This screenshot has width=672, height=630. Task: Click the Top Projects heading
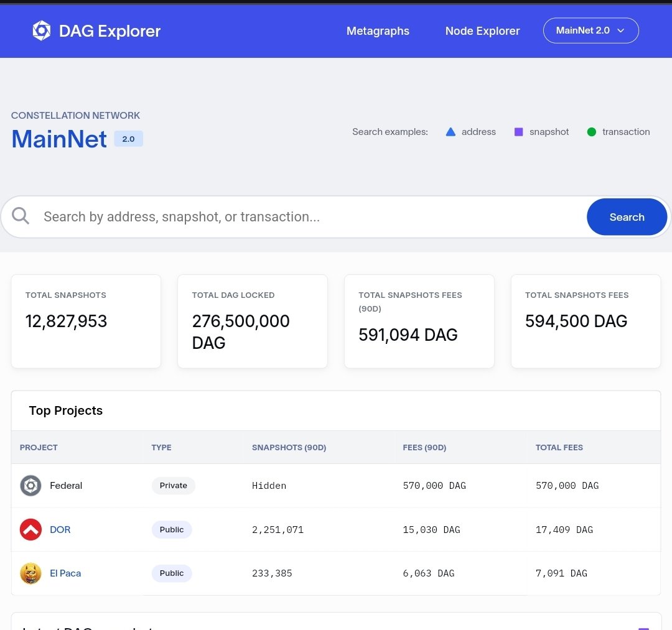(x=65, y=410)
